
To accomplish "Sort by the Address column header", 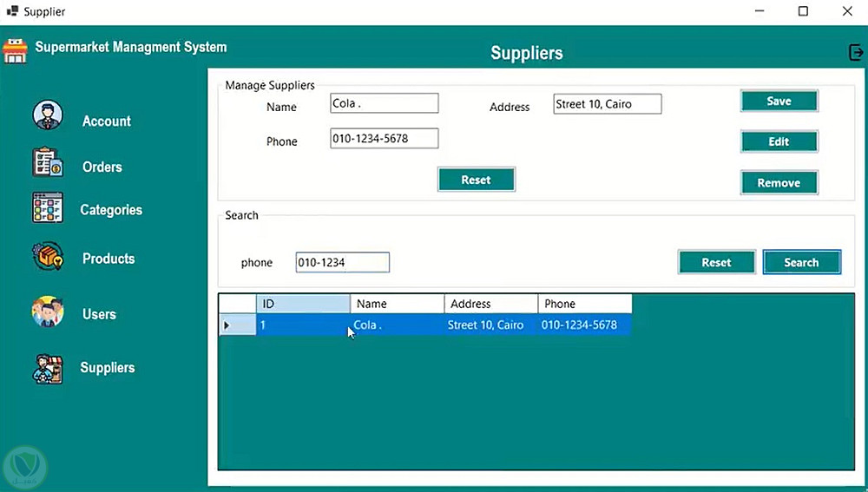I will [x=491, y=304].
